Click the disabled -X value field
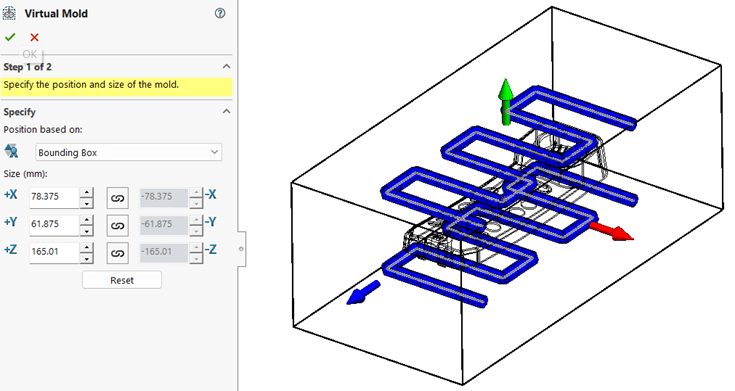The image size is (735, 391). pos(164,197)
